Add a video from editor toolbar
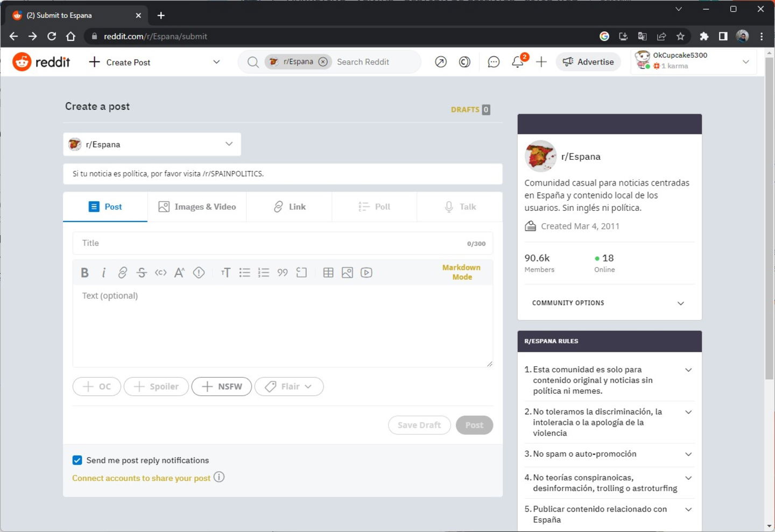The image size is (775, 532). [x=367, y=273]
